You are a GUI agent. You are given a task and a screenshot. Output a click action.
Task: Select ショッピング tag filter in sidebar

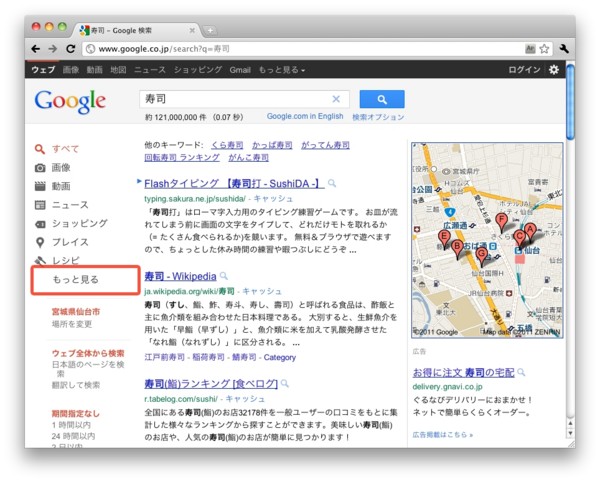[x=71, y=223]
